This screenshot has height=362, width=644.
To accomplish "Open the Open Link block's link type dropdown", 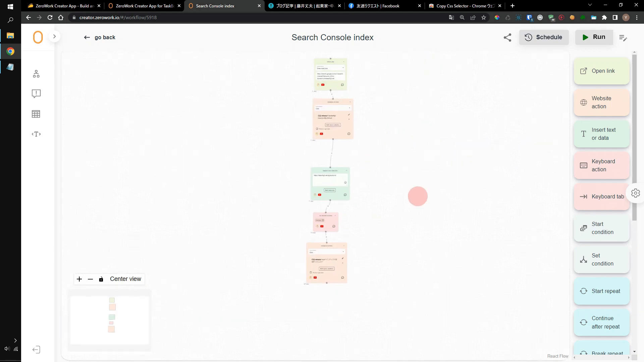I will (330, 68).
